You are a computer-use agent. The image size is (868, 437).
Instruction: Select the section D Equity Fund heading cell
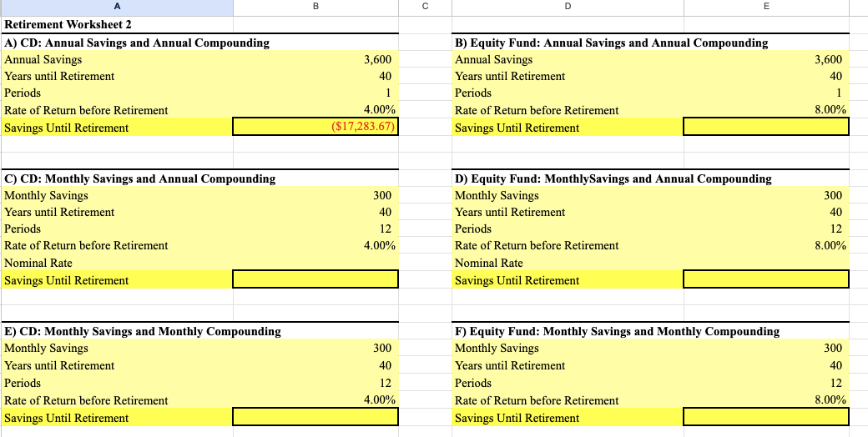coord(568,178)
